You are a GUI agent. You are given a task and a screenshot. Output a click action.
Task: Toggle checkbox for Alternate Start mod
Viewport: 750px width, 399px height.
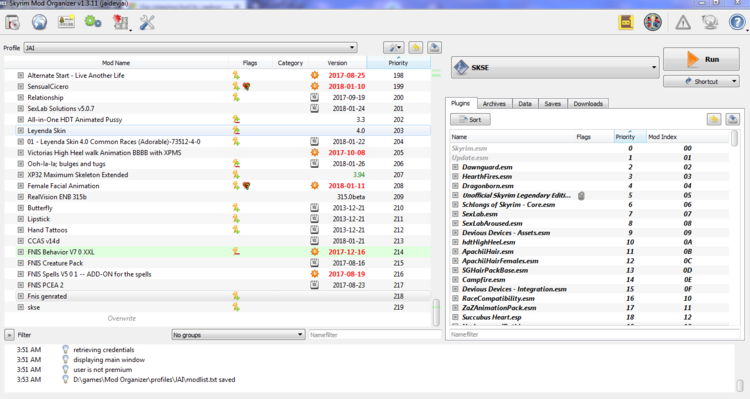coord(21,75)
